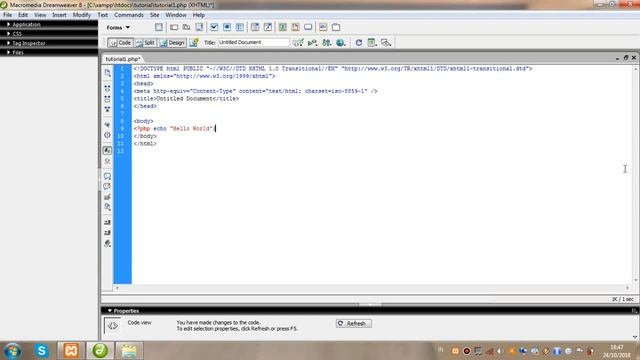Screen dimensions: 640x360
Task: Click the Remove Comment icon
Action: point(107,187)
